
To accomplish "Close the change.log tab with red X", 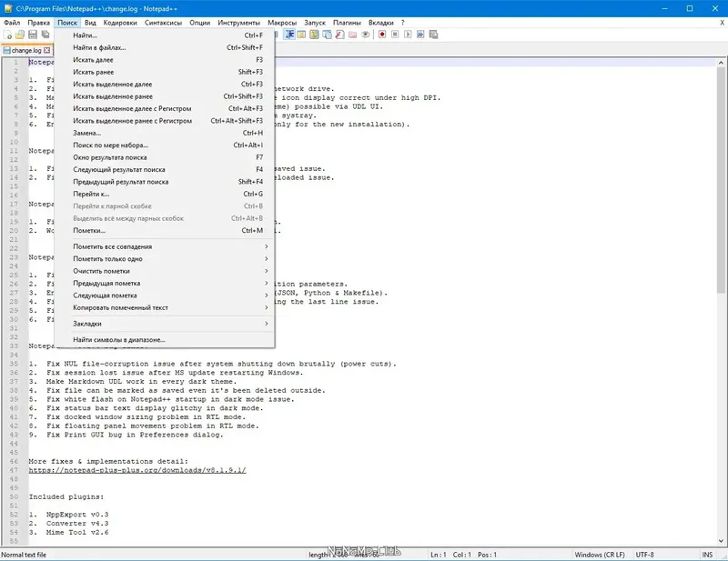I will 47,50.
